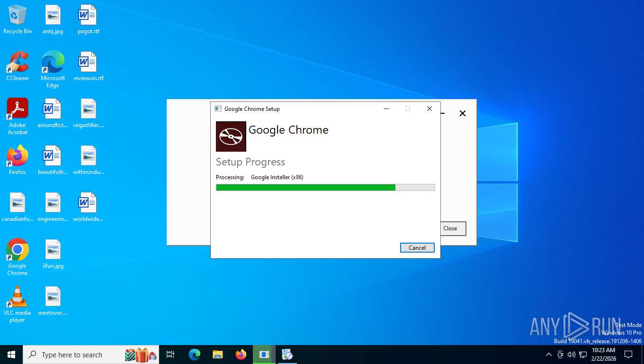Select the Google Chrome desktop shortcut

[x=18, y=257]
